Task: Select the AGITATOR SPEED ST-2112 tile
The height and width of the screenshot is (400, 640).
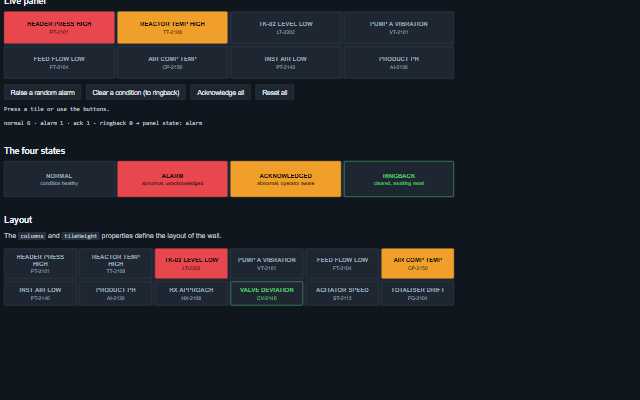Action: click(x=342, y=293)
